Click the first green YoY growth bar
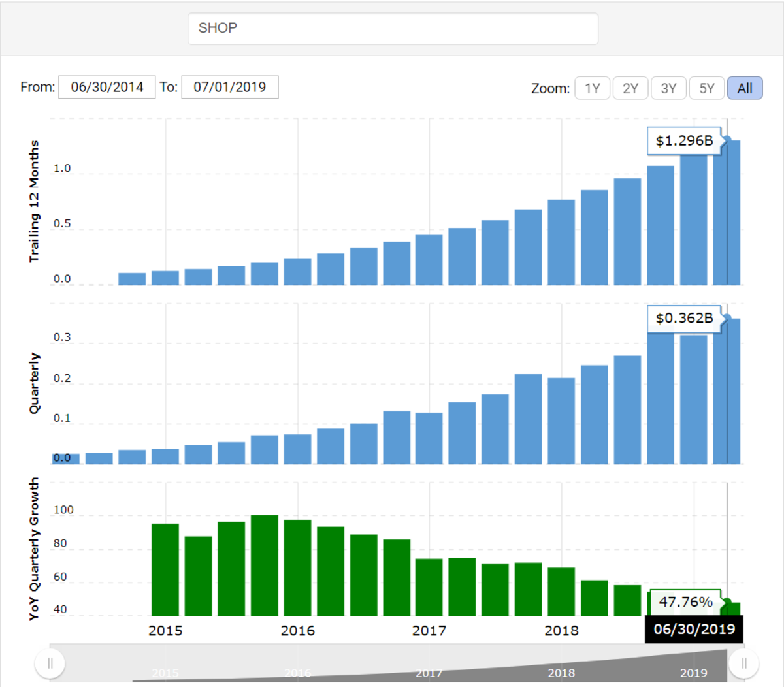This screenshot has width=784, height=687. pyautogui.click(x=165, y=569)
